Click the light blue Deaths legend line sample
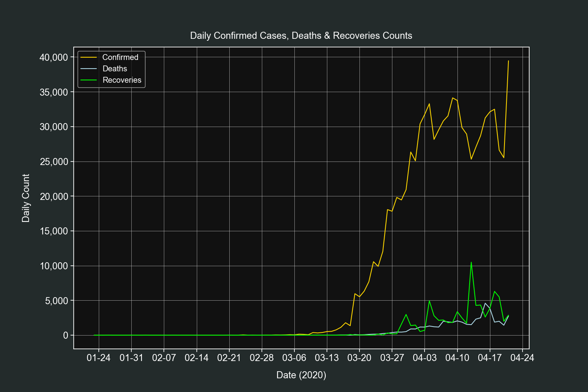This screenshot has width=588, height=392. 89,69
